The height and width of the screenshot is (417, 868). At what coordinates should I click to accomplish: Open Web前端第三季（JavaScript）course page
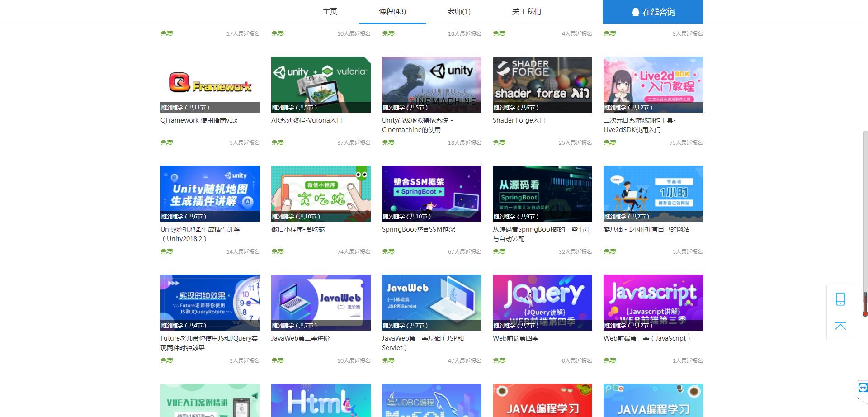[x=652, y=302]
